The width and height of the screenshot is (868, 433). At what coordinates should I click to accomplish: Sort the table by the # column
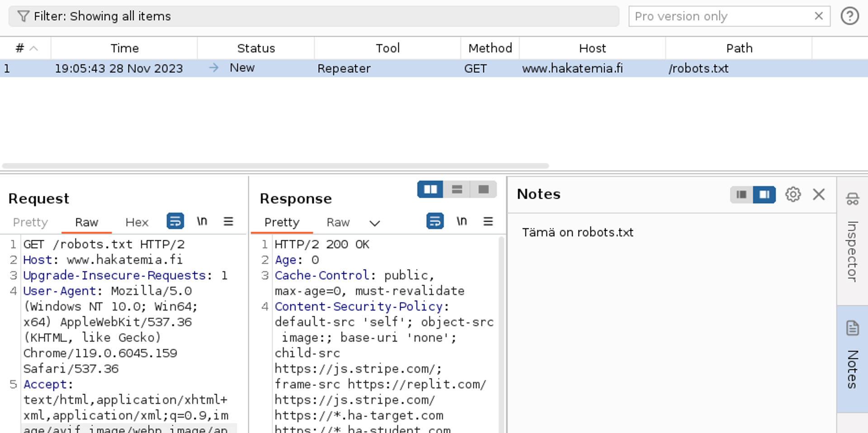pyautogui.click(x=25, y=48)
